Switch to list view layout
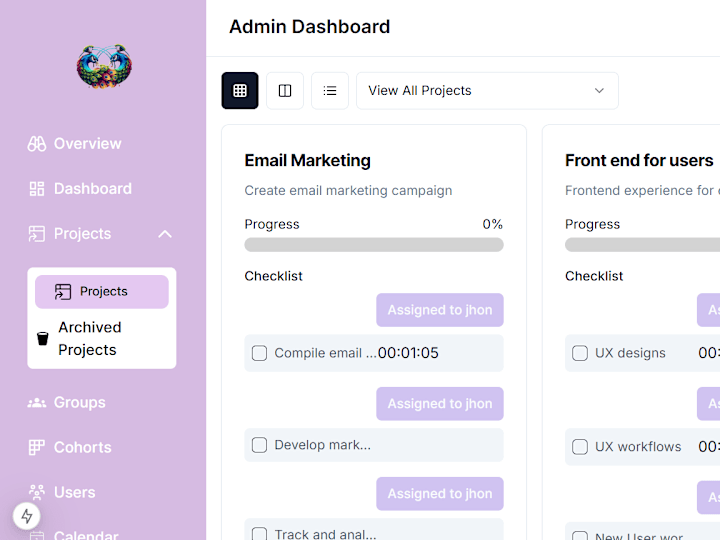Viewport: 720px width, 540px height. point(330,90)
